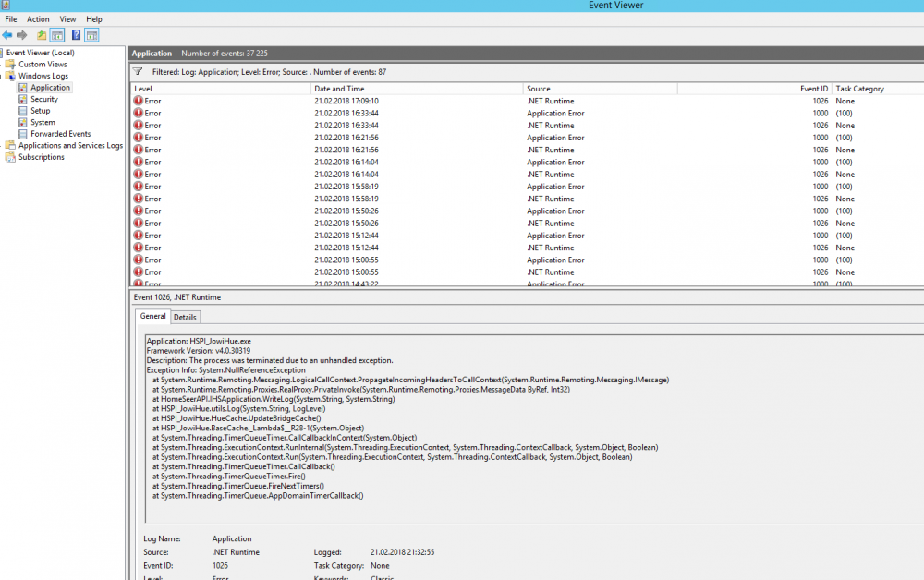Select the System log in the tree

click(43, 122)
